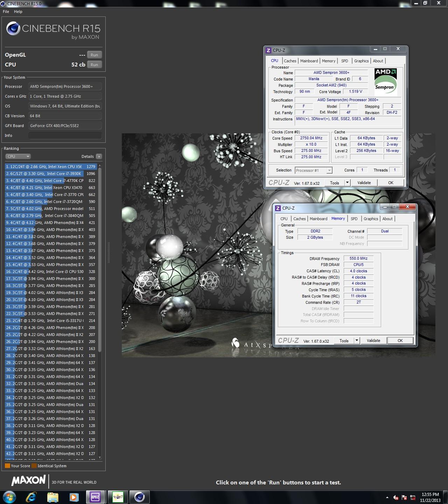Click CPU-Z window title icon (CPU tab window)
Image resolution: width=448 pixels, height=504 pixels.
coord(268,50)
